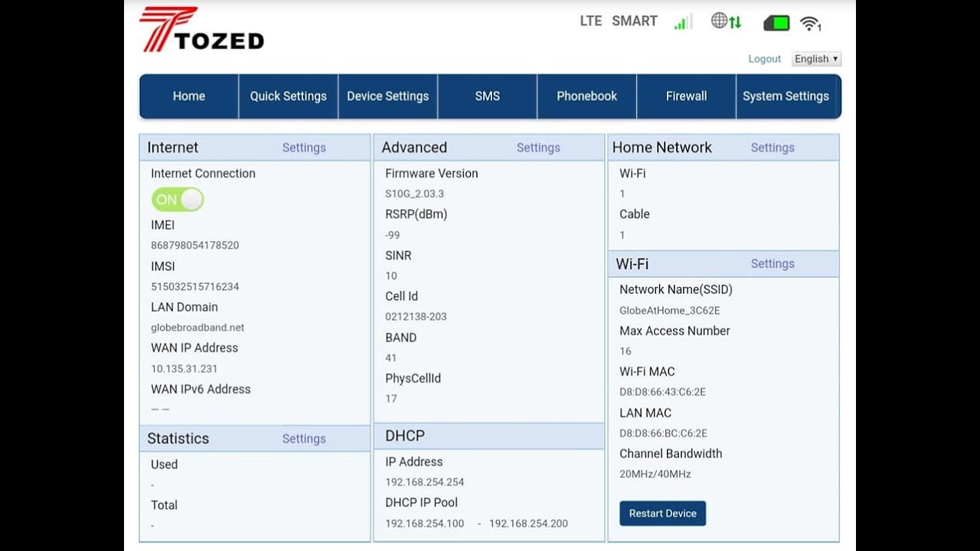
Task: Open the Home tab
Action: [189, 96]
